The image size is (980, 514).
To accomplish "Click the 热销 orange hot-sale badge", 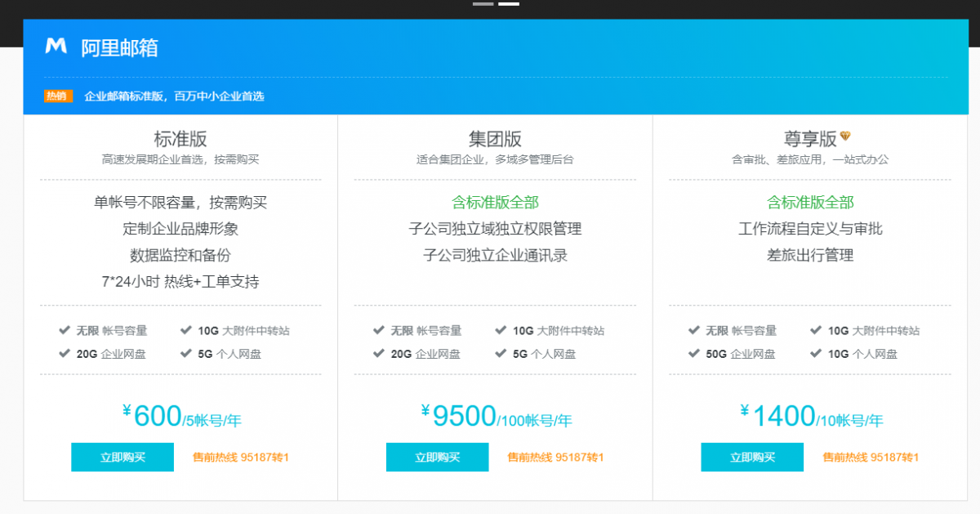I will click(58, 96).
